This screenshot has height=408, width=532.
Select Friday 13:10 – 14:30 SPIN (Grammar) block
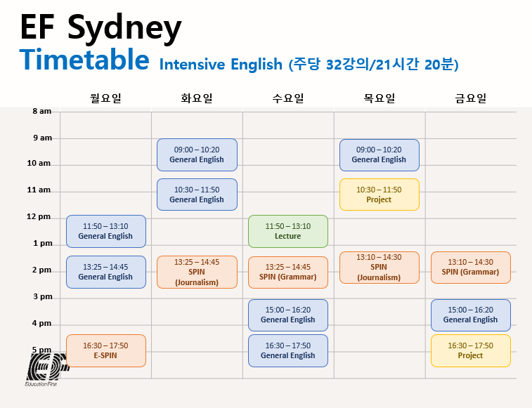(x=471, y=268)
